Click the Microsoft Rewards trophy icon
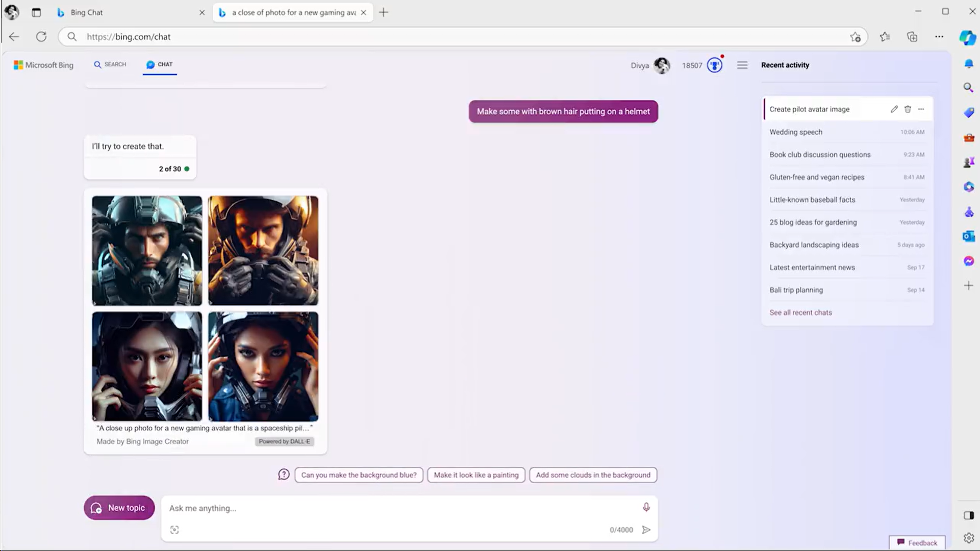 714,65
